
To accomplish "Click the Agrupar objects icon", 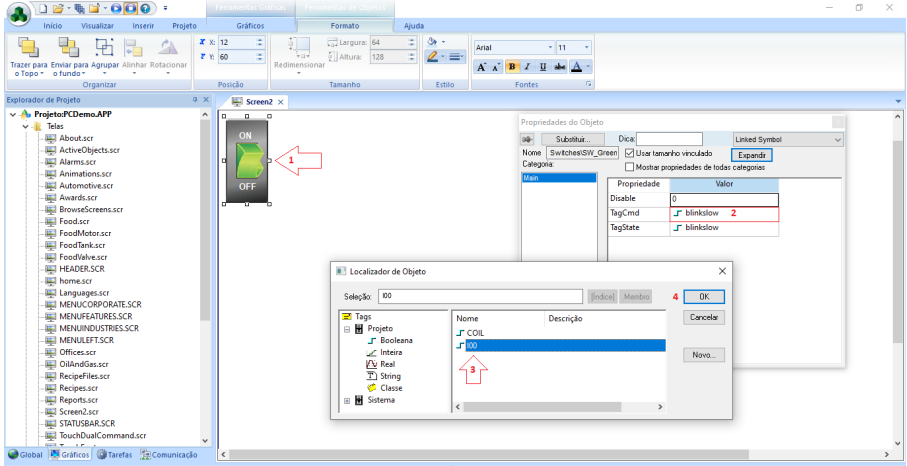I will 104,47.
